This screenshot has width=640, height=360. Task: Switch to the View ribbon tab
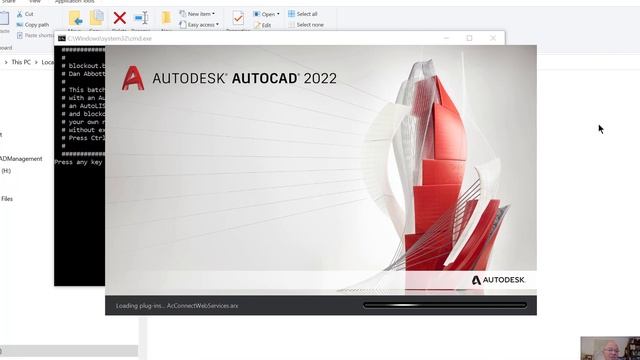(x=35, y=2)
